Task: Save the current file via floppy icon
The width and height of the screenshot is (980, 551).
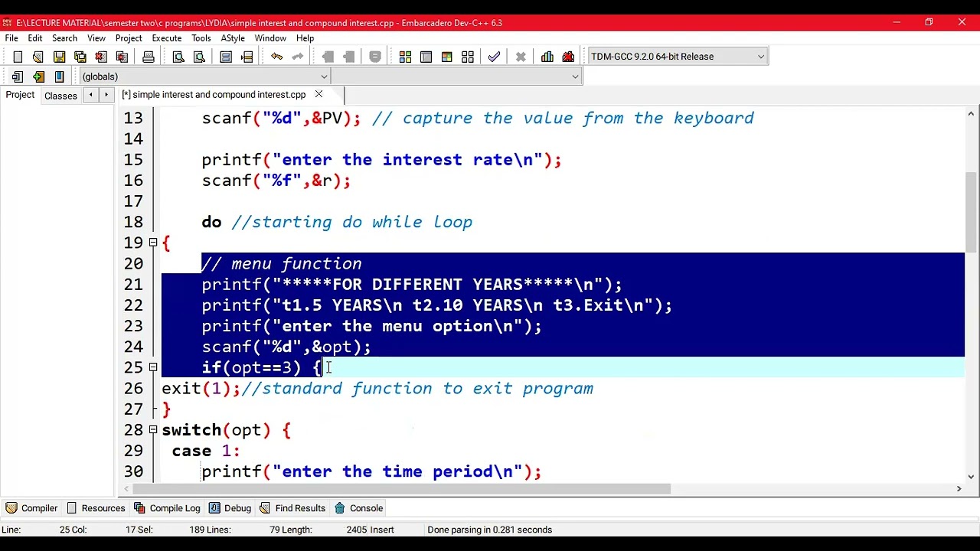Action: tap(59, 57)
